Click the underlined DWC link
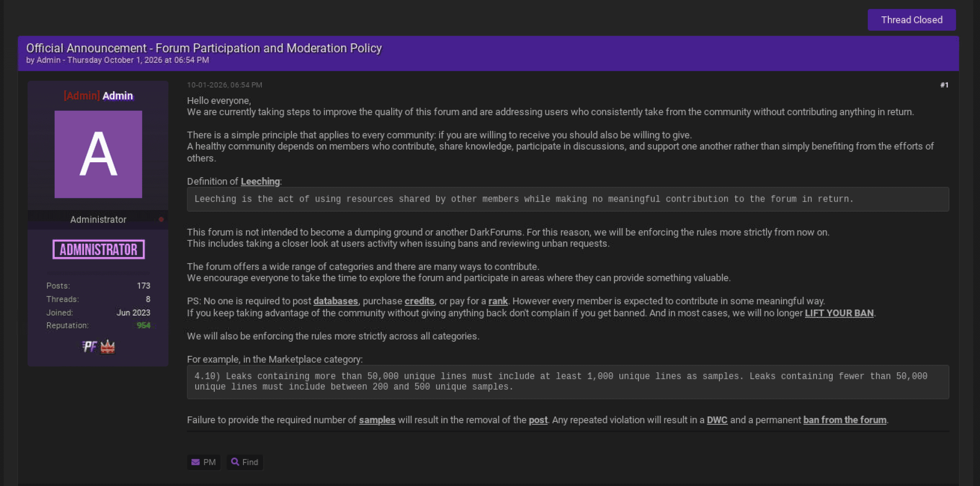 click(717, 420)
